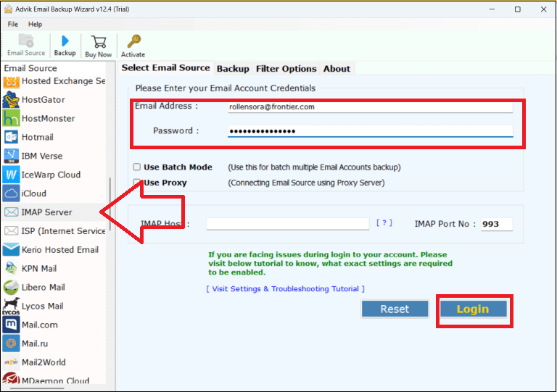Select the iCloud icon

pyautogui.click(x=11, y=193)
